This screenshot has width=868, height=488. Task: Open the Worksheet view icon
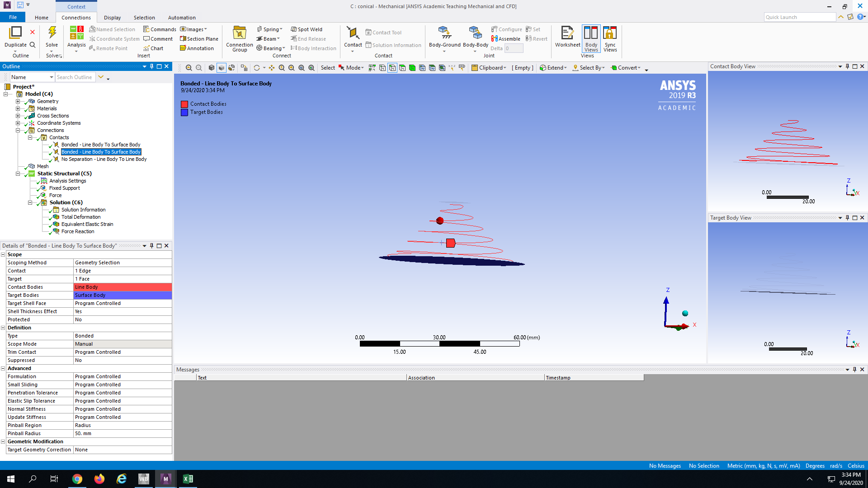(567, 33)
